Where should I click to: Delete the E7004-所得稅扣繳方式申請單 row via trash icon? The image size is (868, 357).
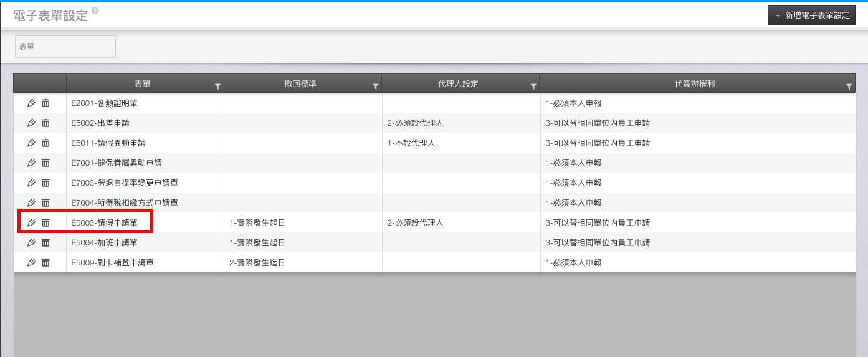[x=45, y=202]
